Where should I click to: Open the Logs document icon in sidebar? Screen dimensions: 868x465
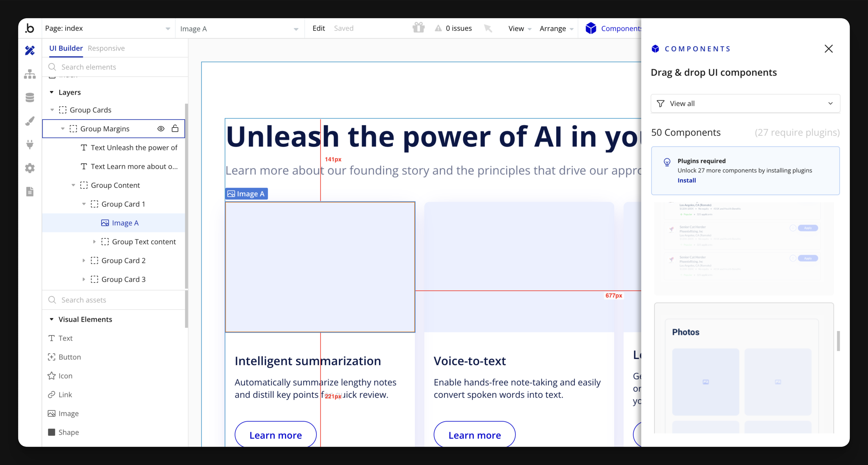(x=30, y=191)
